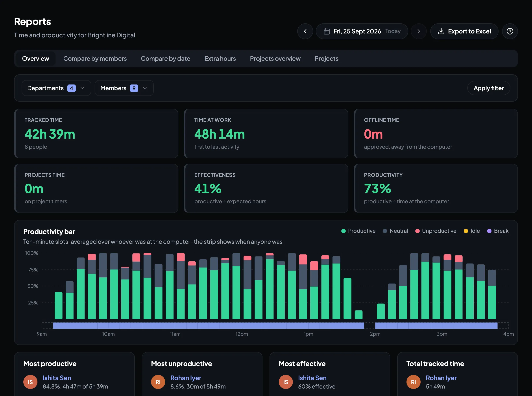Click Export to Excel button
The height and width of the screenshot is (396, 532).
click(x=464, y=31)
